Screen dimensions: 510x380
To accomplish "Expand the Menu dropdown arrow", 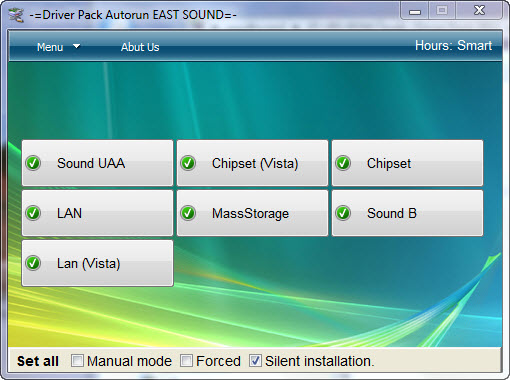I will point(76,46).
